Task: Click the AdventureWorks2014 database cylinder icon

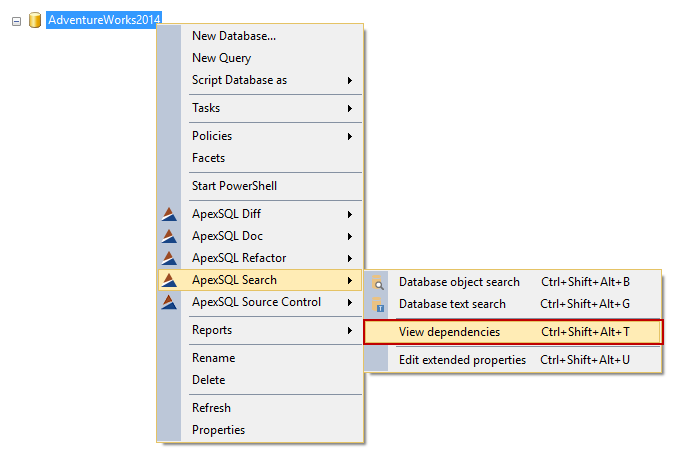Action: point(35,20)
